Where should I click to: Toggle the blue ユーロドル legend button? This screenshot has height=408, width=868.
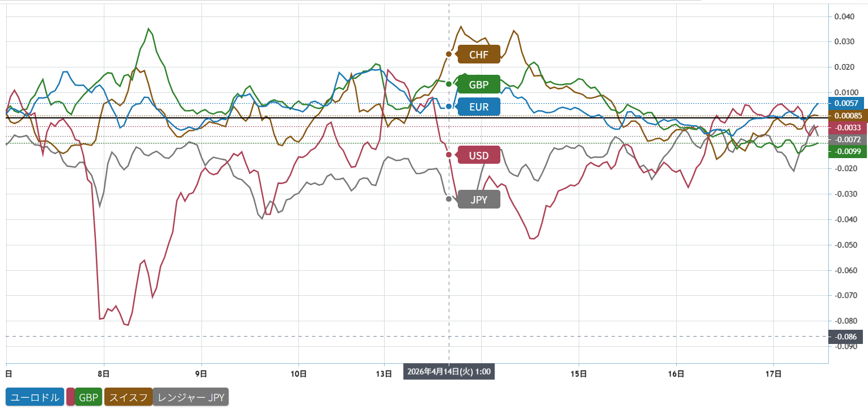tap(35, 397)
